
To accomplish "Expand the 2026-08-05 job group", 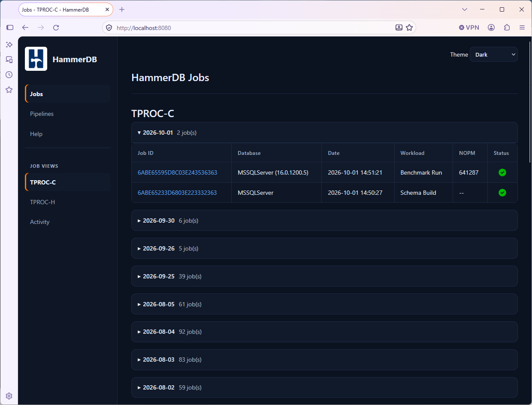I will tap(324, 304).
